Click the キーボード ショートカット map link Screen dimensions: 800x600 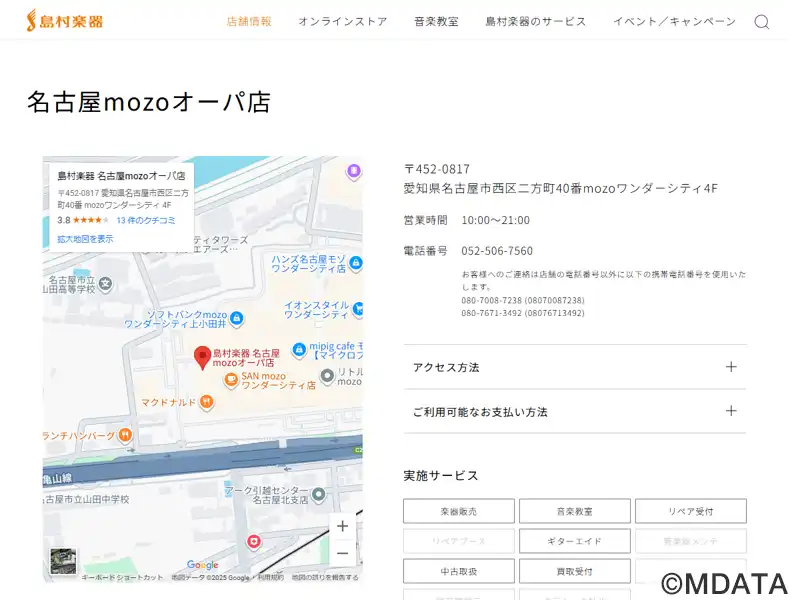pyautogui.click(x=122, y=577)
